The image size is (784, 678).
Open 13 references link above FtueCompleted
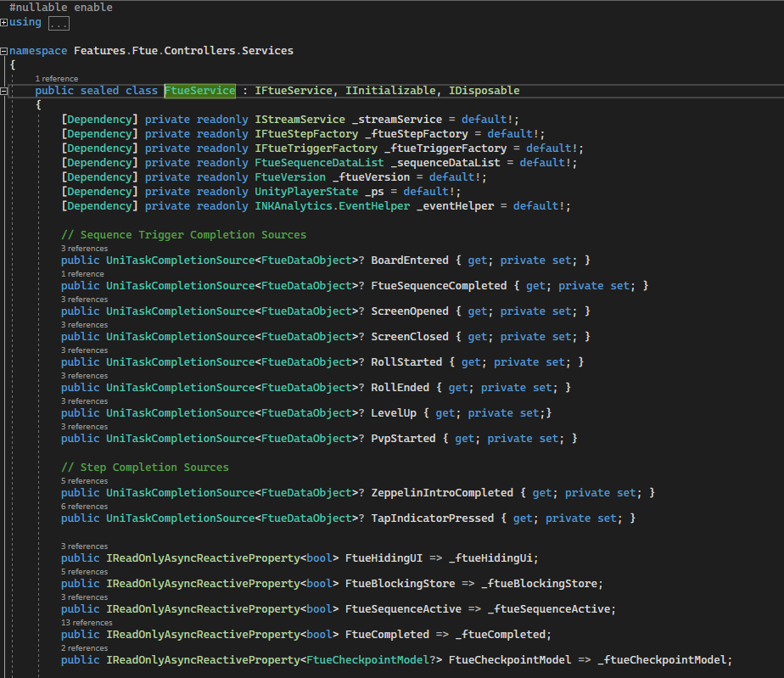click(x=87, y=623)
